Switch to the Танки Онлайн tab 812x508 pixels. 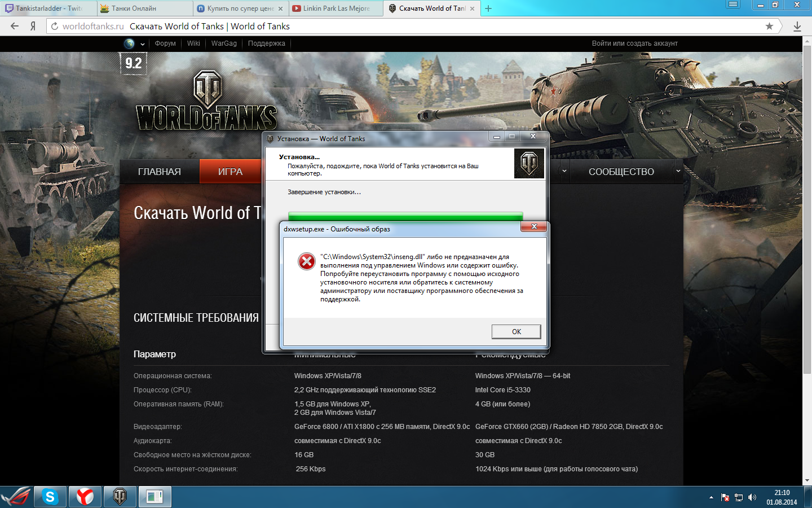[144, 8]
